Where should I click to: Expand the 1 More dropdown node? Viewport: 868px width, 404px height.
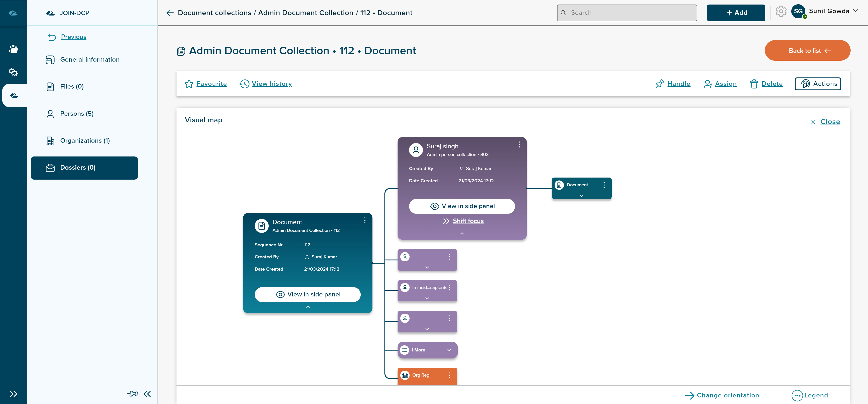coord(449,350)
